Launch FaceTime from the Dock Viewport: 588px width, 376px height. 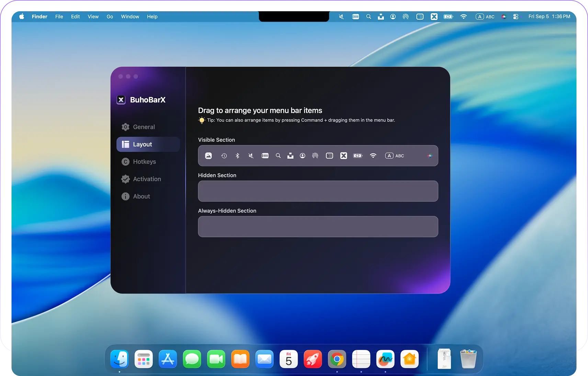coord(216,359)
